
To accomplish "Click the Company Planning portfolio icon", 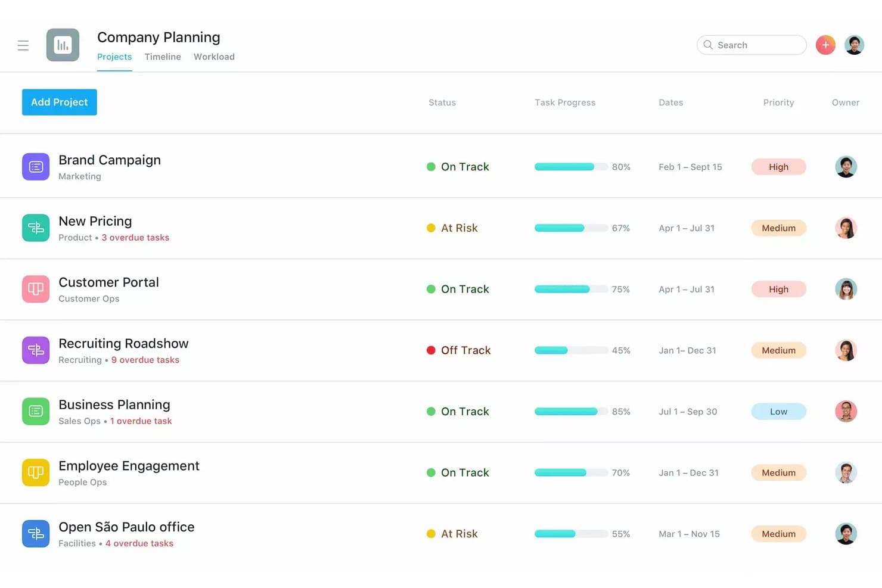I will (x=63, y=45).
